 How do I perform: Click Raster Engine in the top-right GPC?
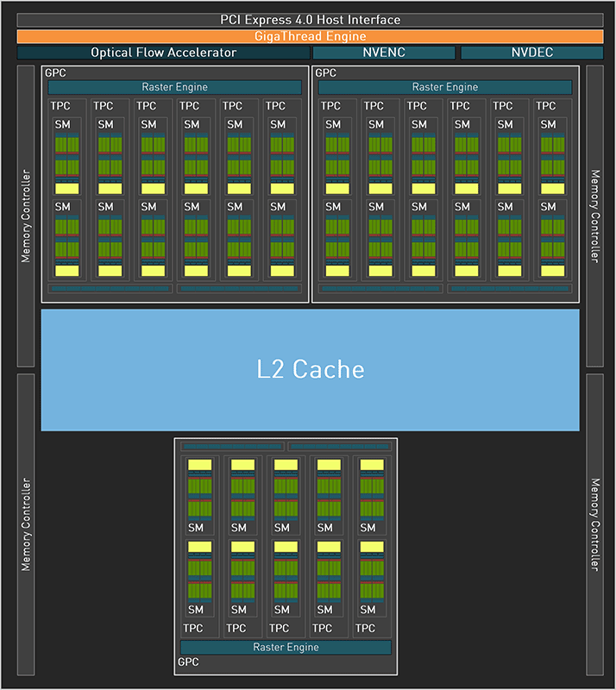444,87
